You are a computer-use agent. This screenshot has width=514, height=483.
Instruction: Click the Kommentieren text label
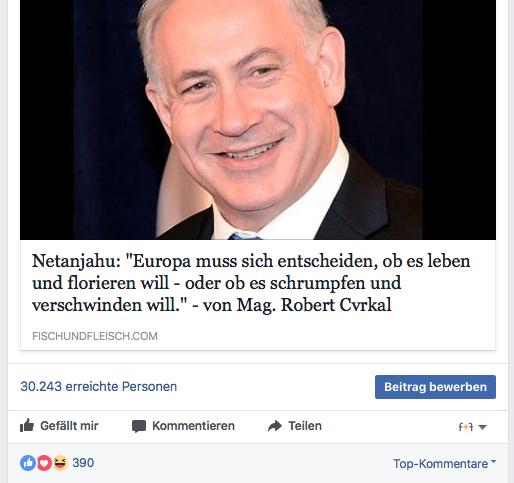coord(193,426)
